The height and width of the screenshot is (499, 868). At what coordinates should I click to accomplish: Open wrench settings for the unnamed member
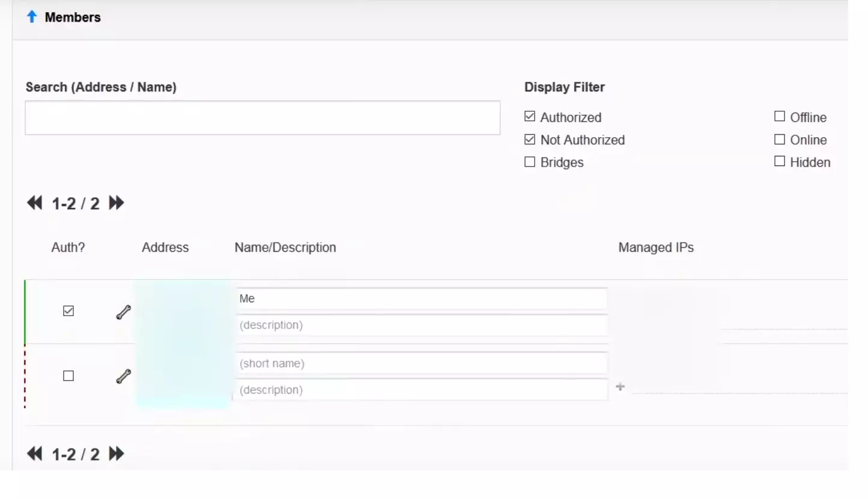(x=123, y=377)
